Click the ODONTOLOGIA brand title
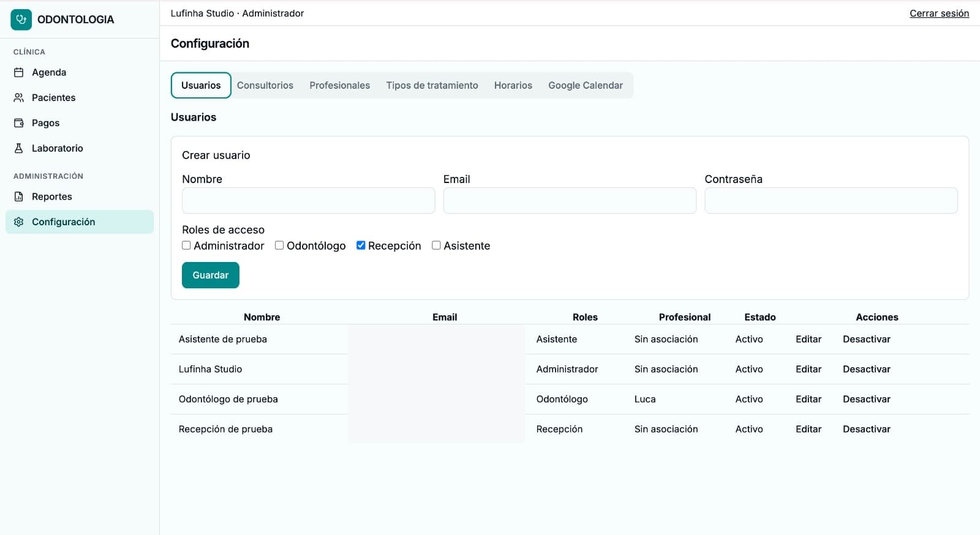This screenshot has width=980, height=535. pyautogui.click(x=76, y=20)
